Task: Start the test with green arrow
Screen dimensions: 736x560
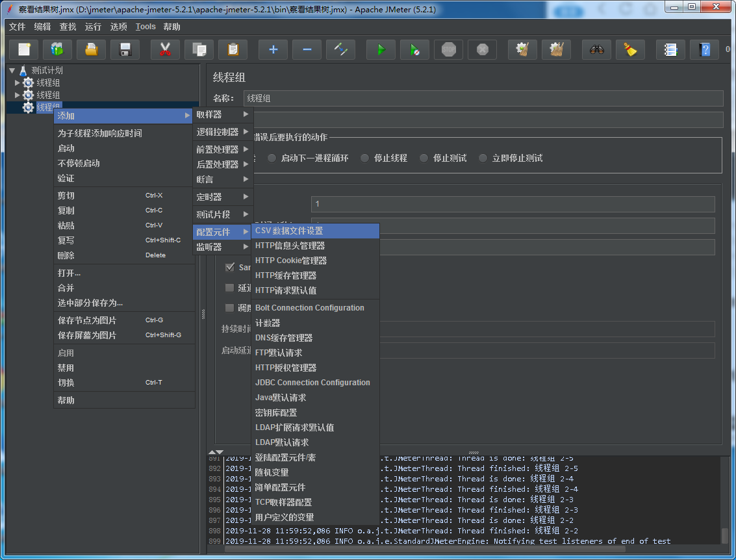Action: point(381,49)
